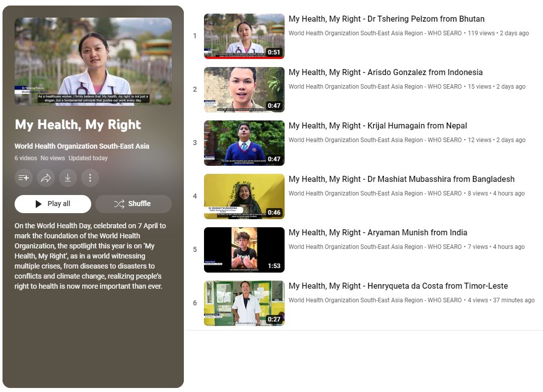
Task: Click title 'Arisdo Gonzalez from Indonesia'
Action: coord(385,73)
